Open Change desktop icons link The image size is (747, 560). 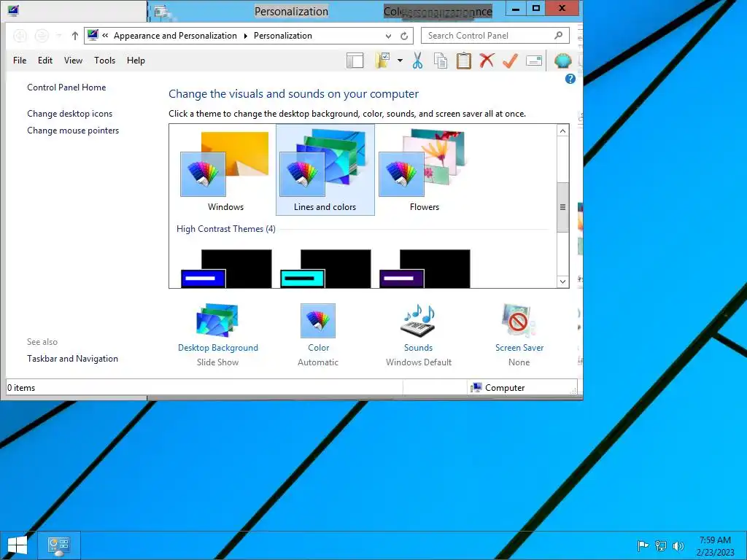point(69,114)
